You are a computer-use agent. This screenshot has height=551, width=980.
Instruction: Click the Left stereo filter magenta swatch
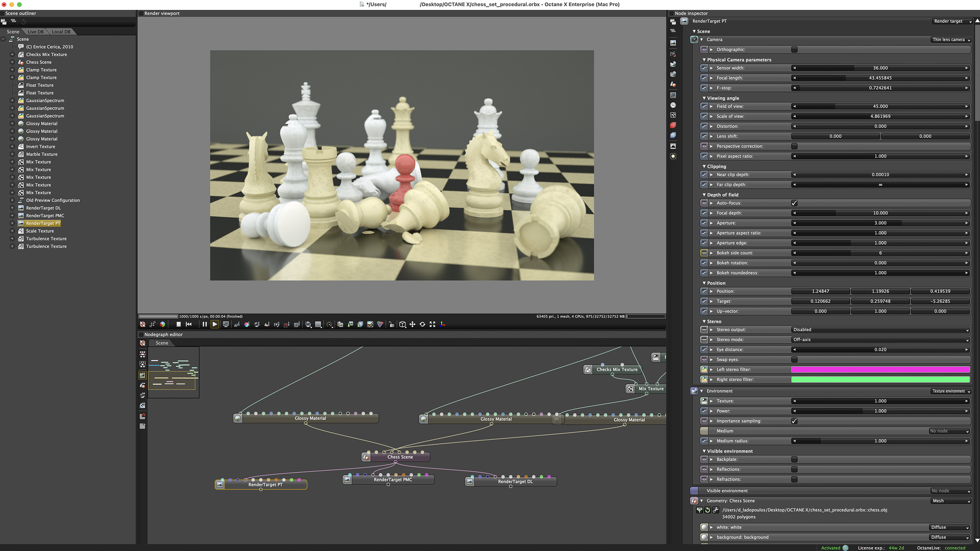pyautogui.click(x=880, y=370)
